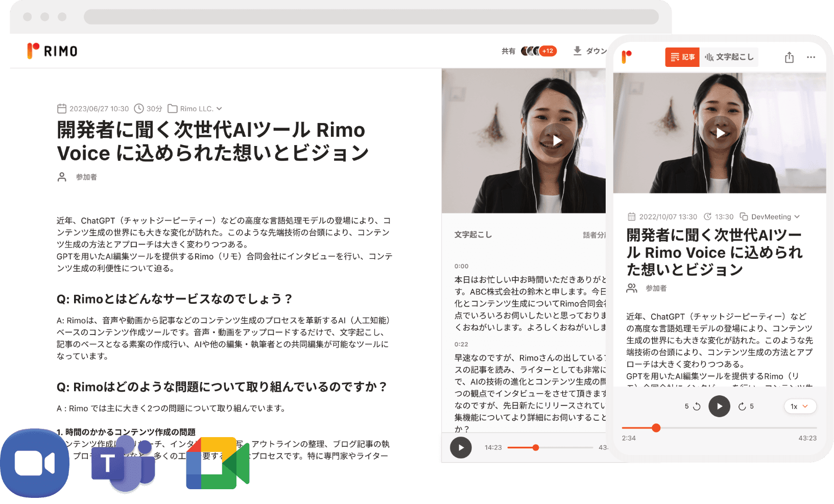The width and height of the screenshot is (834, 504).
Task: Click the copy icon beside DevMeeting
Action: (x=744, y=217)
